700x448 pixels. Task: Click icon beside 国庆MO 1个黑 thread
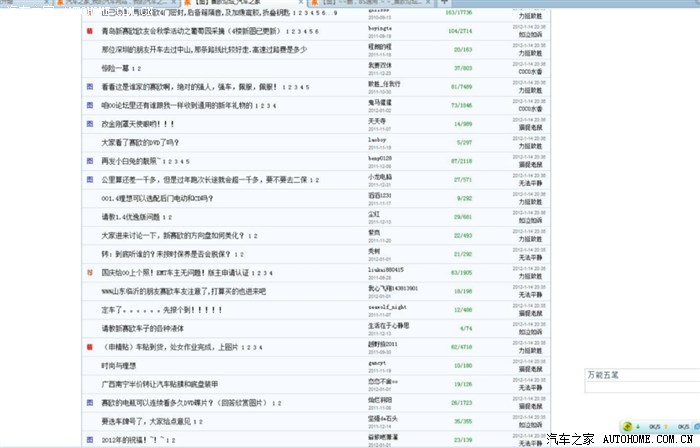pos(90,272)
